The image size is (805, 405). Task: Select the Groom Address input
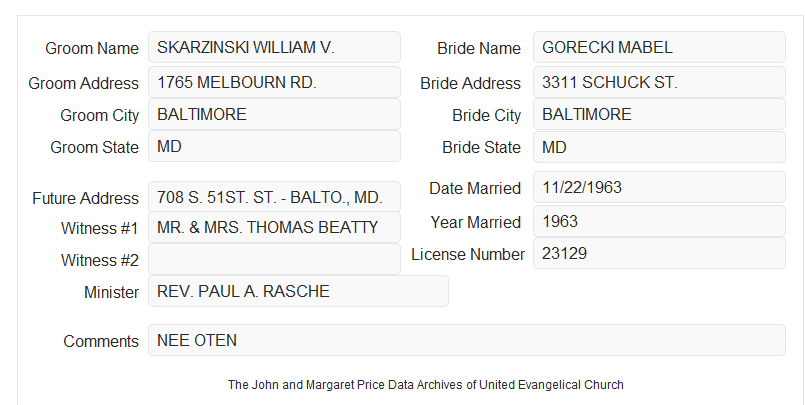coord(274,82)
